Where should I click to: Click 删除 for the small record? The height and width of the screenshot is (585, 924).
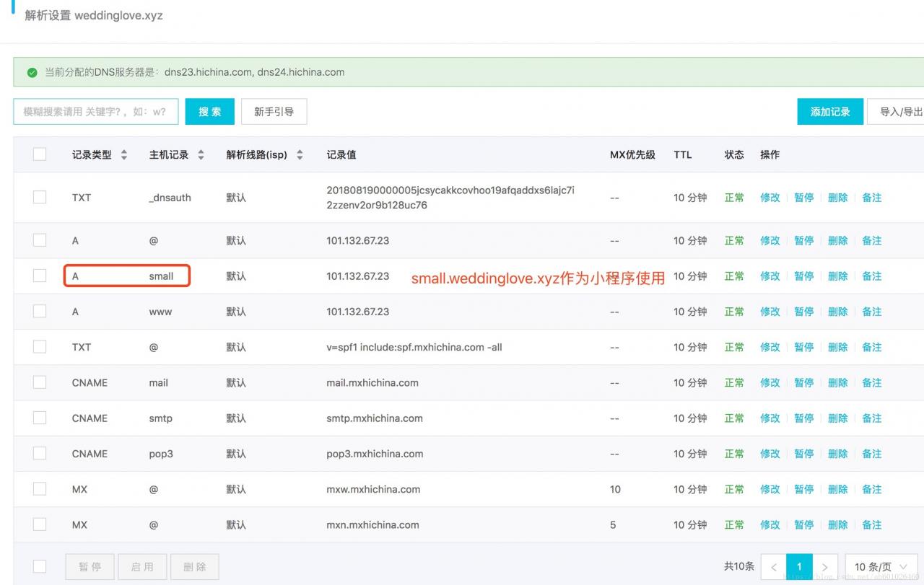[838, 276]
